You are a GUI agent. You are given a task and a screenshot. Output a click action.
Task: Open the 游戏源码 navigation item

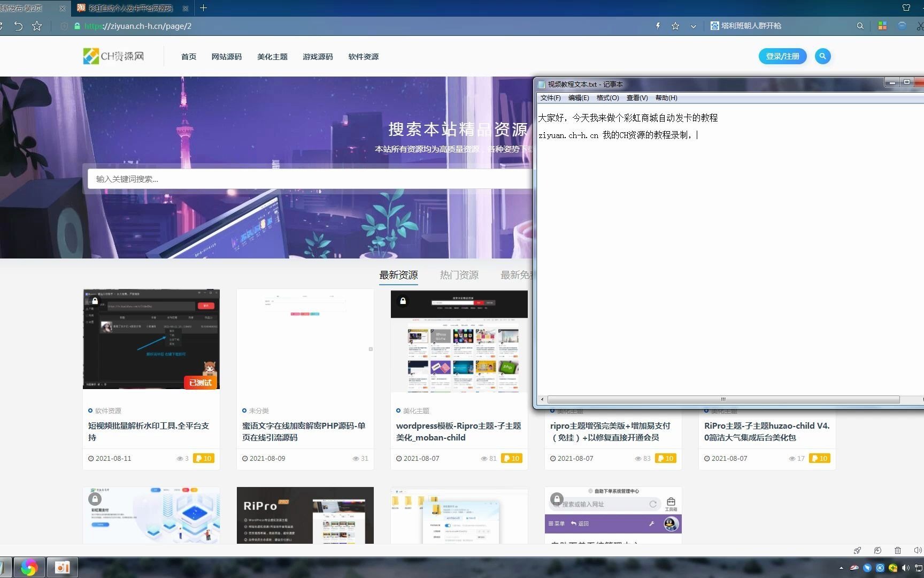coord(318,56)
